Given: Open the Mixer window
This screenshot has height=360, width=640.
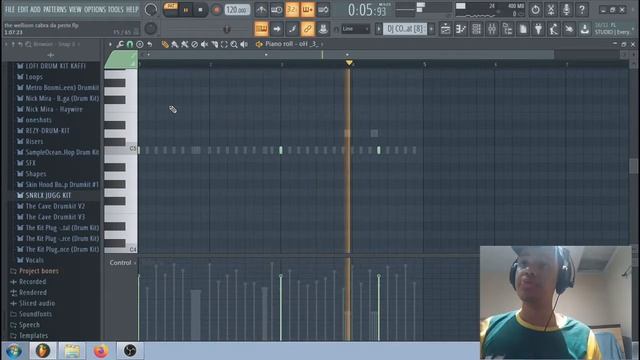Looking at the screenshot, I should 492,29.
